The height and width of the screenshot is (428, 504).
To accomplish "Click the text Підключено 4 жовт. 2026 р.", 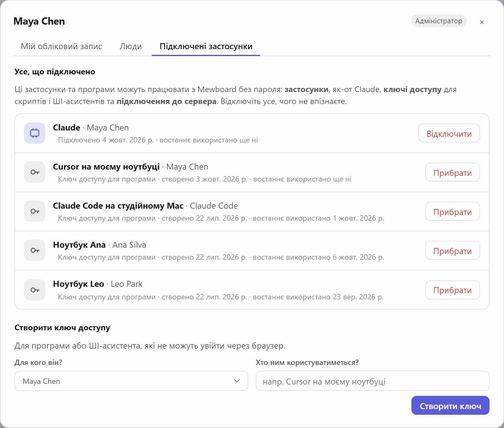I will [106, 140].
